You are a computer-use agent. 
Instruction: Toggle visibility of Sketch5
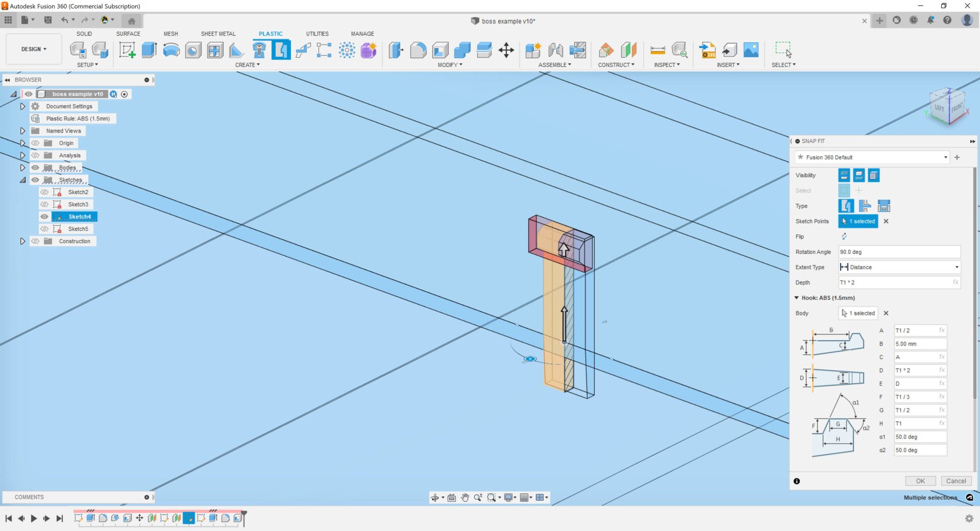tap(44, 229)
